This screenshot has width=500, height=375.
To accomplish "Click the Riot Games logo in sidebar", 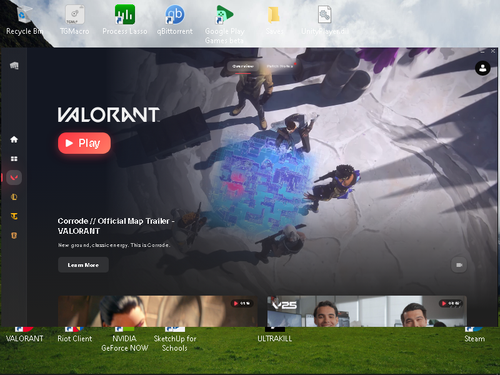I will (14, 66).
